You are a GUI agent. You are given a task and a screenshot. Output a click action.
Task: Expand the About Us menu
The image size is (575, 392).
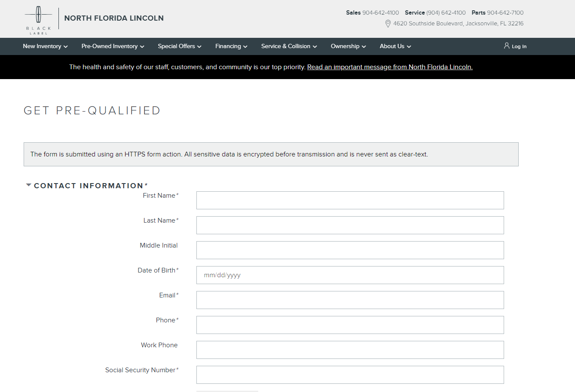coord(395,46)
